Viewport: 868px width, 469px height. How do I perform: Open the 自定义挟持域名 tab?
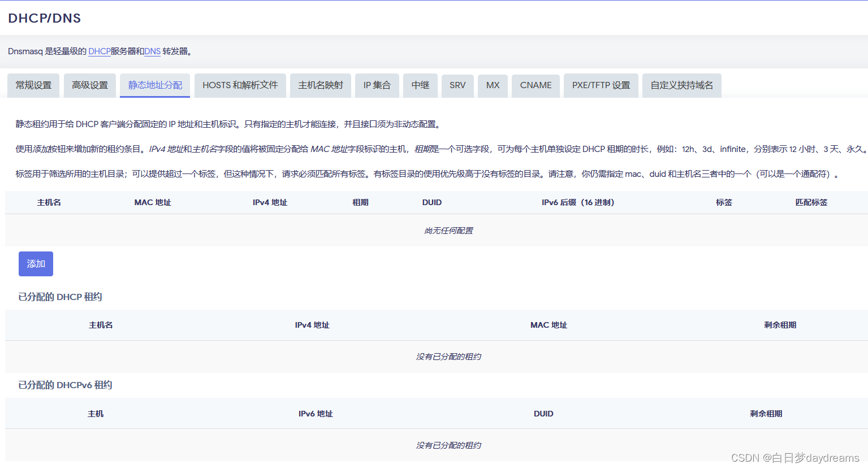pos(681,85)
